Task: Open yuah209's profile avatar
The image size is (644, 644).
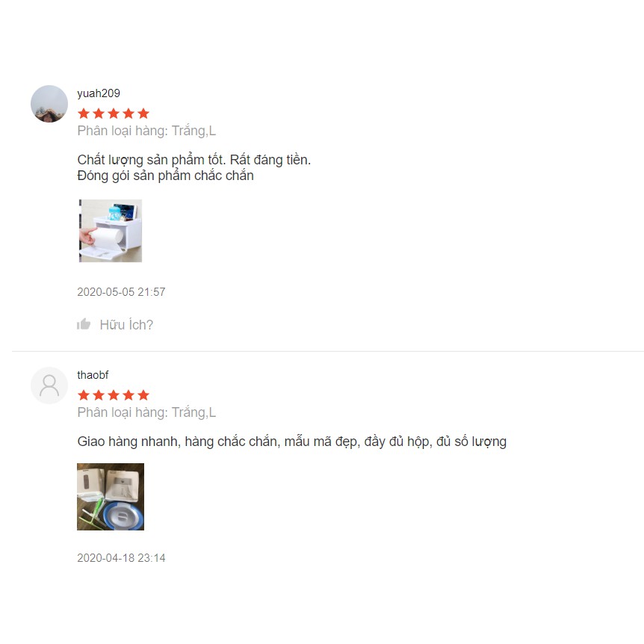Action: pos(49,104)
